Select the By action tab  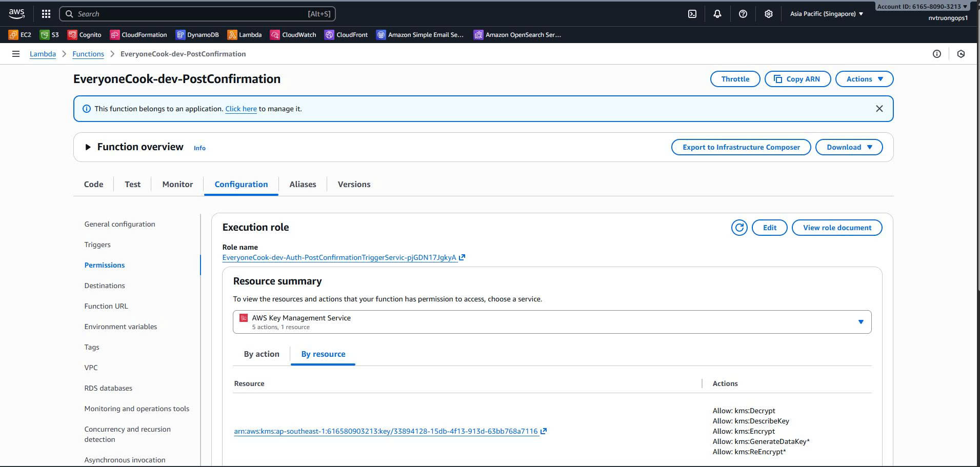(x=262, y=354)
